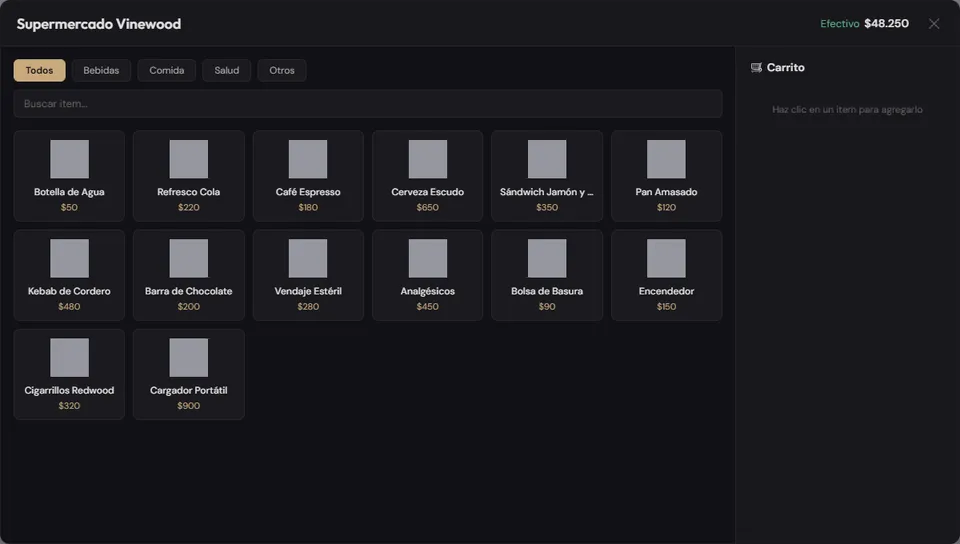This screenshot has height=544, width=960.
Task: Click the $90 price of Bolsa de Basura
Action: tap(547, 307)
